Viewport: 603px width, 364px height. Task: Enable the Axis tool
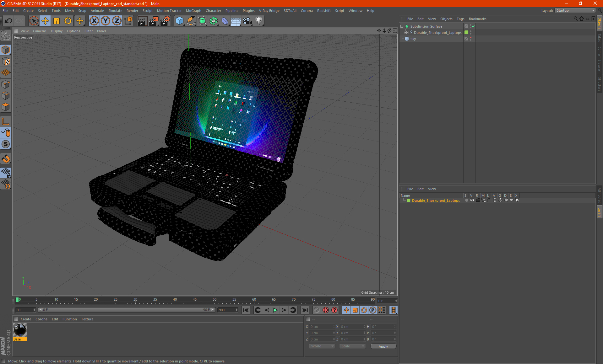click(6, 121)
